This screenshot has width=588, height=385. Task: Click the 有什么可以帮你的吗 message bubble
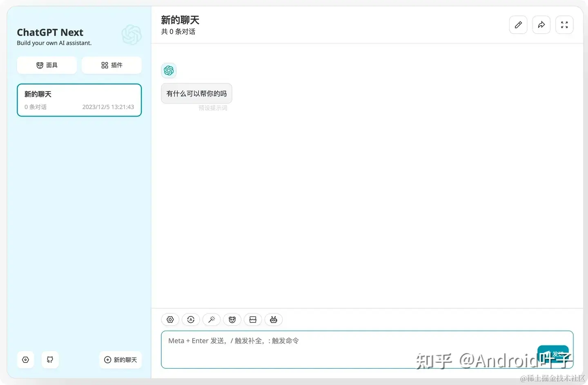coord(196,94)
